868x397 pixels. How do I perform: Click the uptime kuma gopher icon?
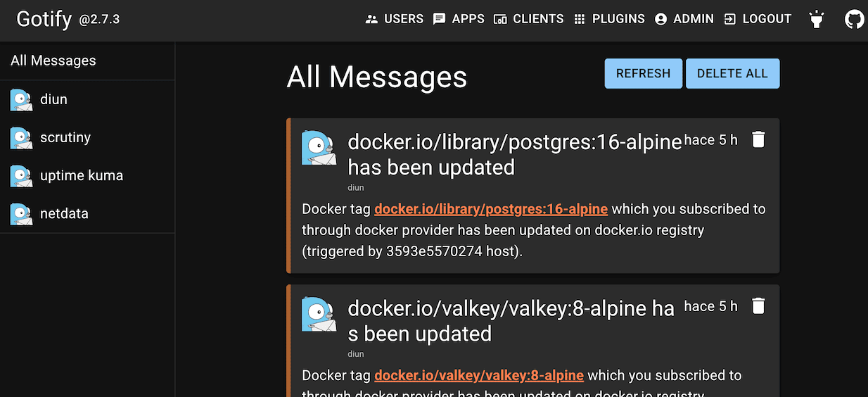21,176
